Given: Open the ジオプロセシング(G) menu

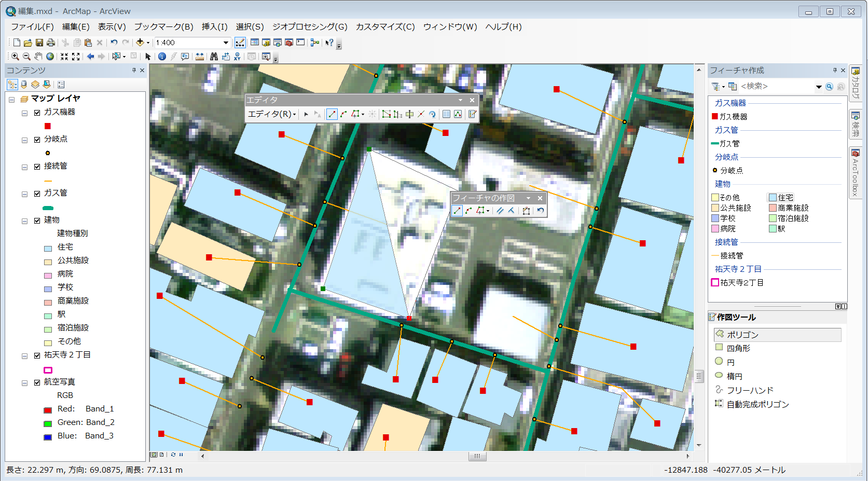Looking at the screenshot, I should (x=310, y=26).
